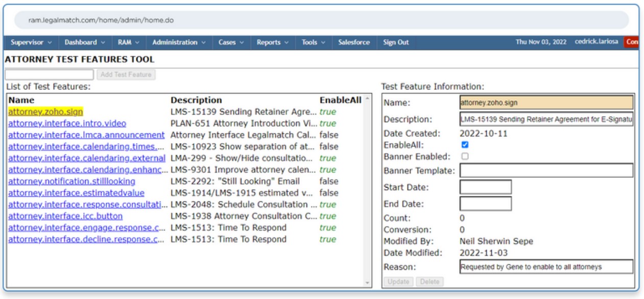The height and width of the screenshot is (299, 644).
Task: Enable the Banner Enabled checkbox
Action: 465,156
